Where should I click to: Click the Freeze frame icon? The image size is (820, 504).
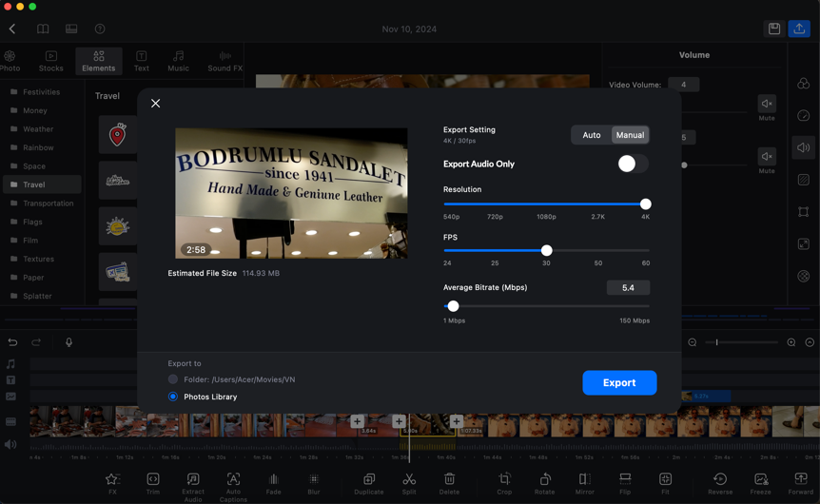point(760,479)
